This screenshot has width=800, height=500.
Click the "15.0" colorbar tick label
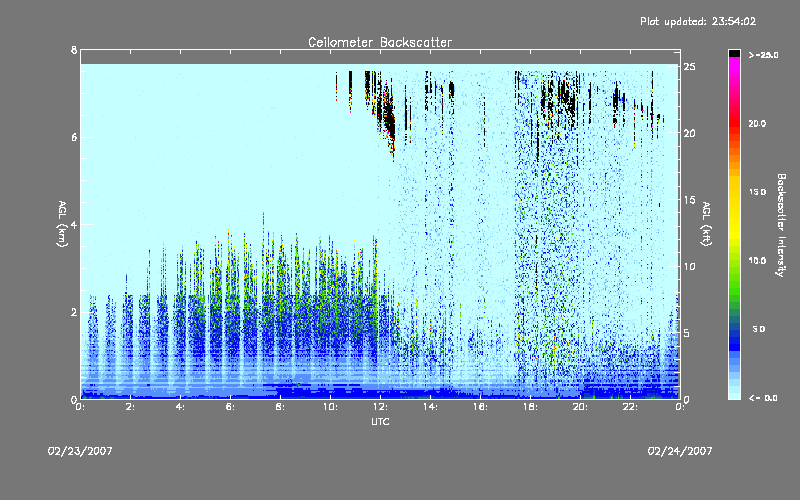(757, 192)
